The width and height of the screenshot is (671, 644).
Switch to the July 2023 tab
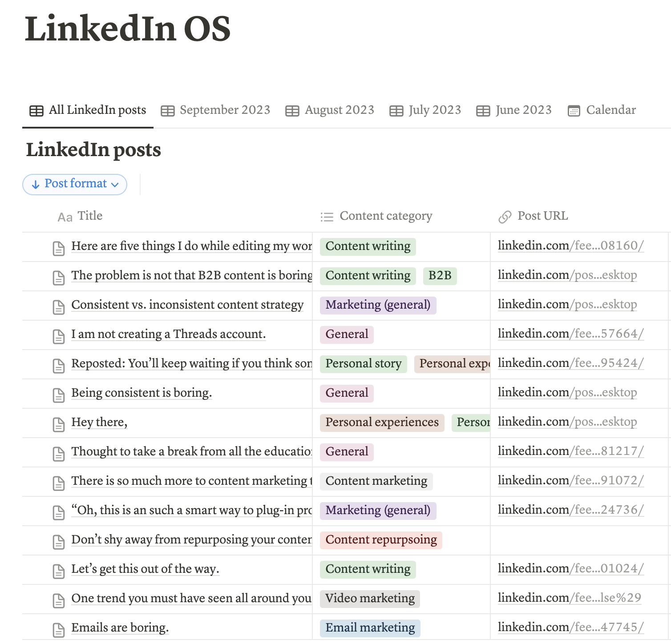(425, 110)
